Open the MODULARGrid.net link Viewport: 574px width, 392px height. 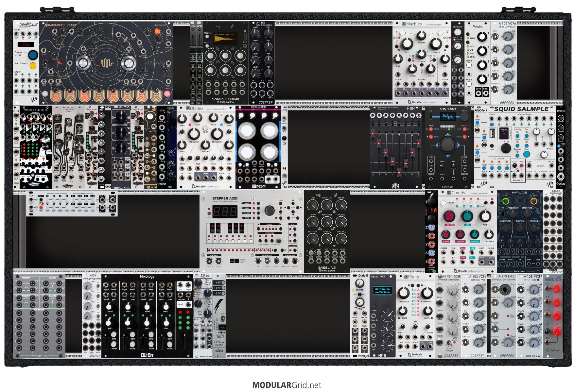click(287, 385)
